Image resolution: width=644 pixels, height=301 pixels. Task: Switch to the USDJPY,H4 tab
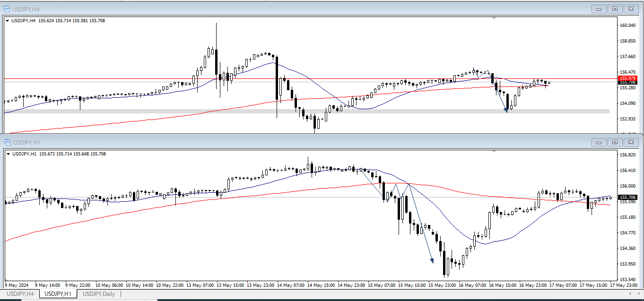point(19,294)
